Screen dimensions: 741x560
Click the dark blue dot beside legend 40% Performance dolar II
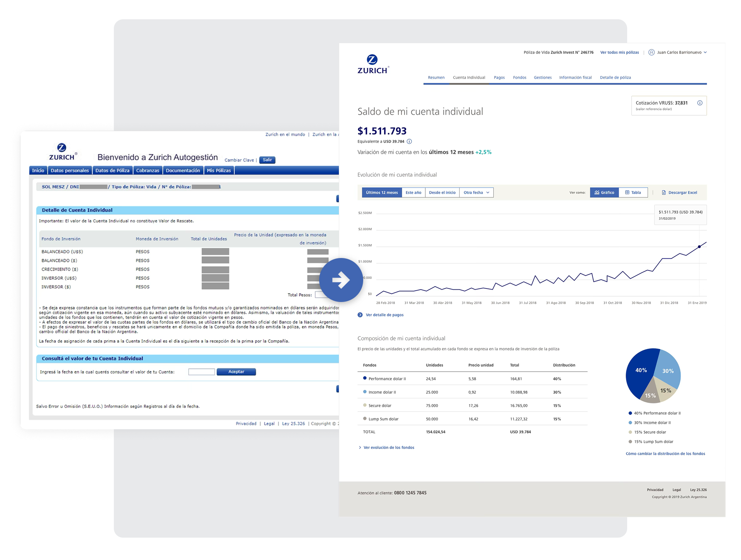630,413
